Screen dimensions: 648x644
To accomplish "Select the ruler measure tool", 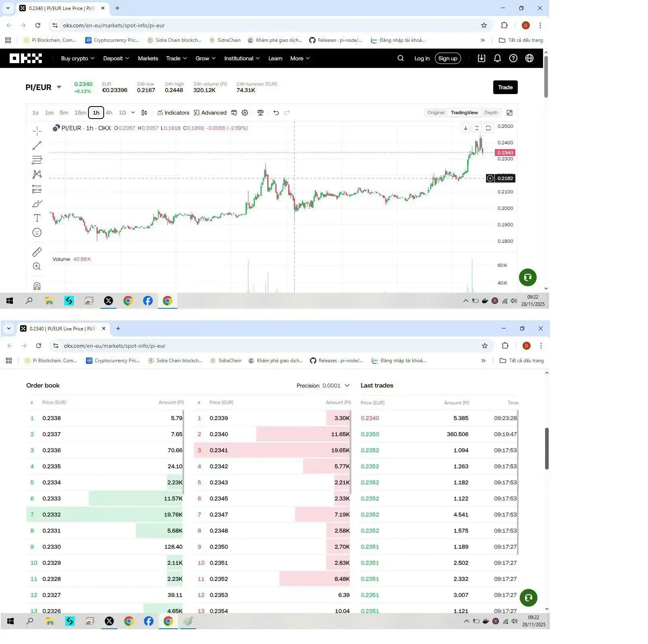I will tap(37, 252).
